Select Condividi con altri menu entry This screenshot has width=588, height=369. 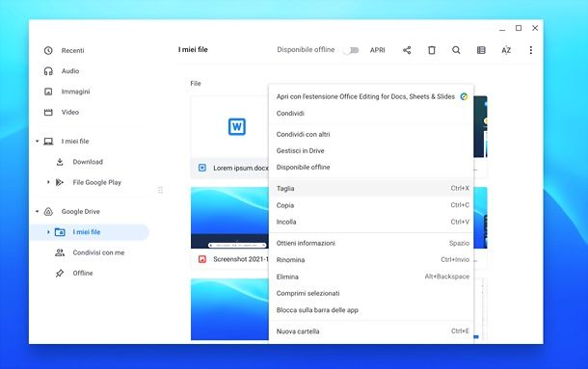[371, 134]
